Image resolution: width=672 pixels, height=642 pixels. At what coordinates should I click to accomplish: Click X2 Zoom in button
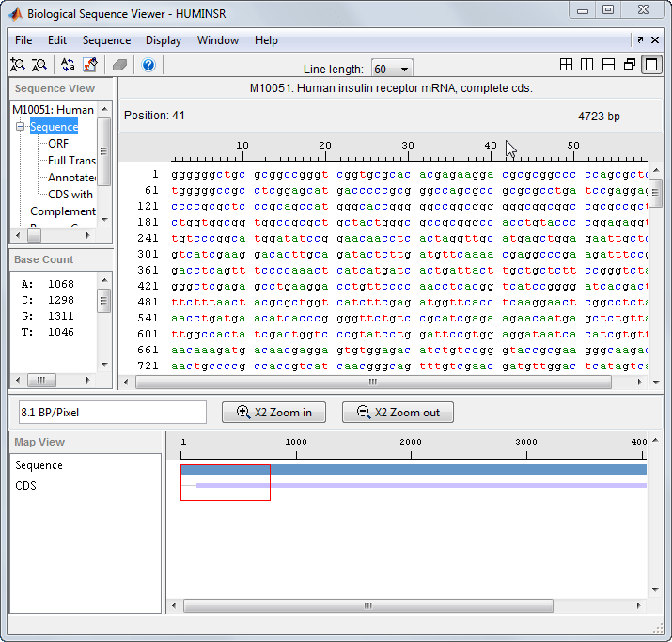coord(273,413)
